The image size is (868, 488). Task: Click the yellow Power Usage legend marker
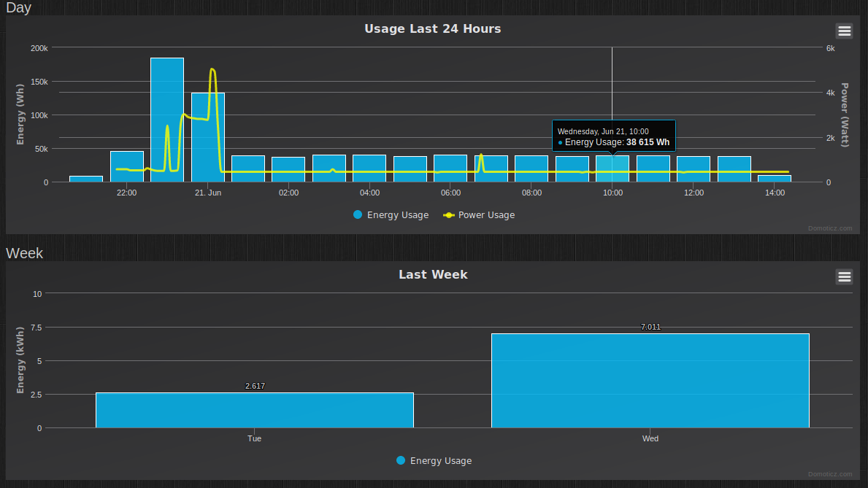coord(449,214)
